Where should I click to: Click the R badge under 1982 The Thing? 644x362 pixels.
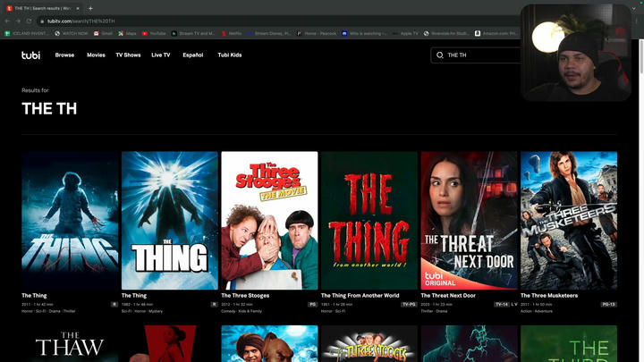(x=215, y=305)
